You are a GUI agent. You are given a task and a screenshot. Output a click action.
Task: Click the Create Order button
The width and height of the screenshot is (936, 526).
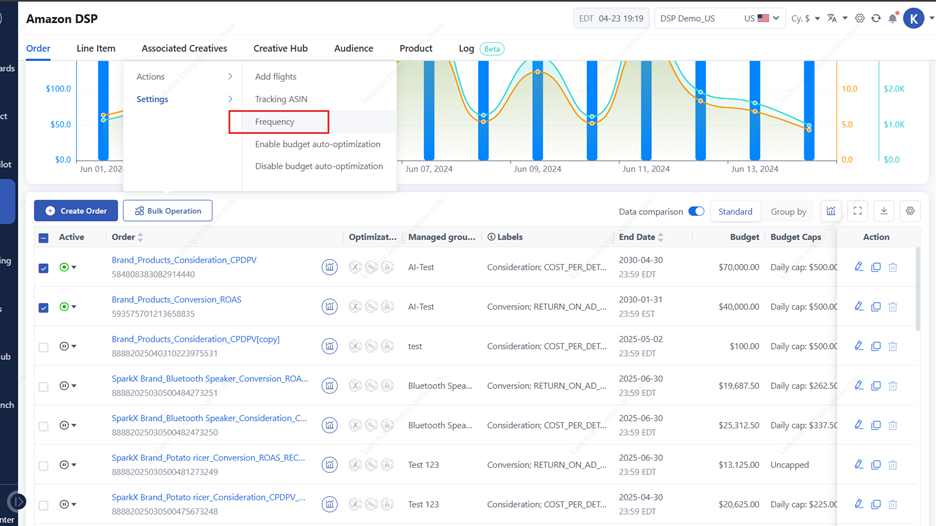point(76,211)
